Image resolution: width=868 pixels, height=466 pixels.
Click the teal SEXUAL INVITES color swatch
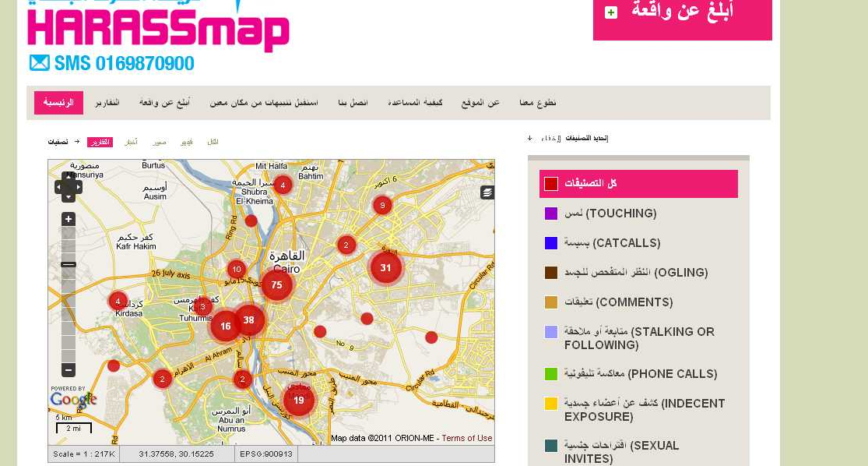click(551, 446)
